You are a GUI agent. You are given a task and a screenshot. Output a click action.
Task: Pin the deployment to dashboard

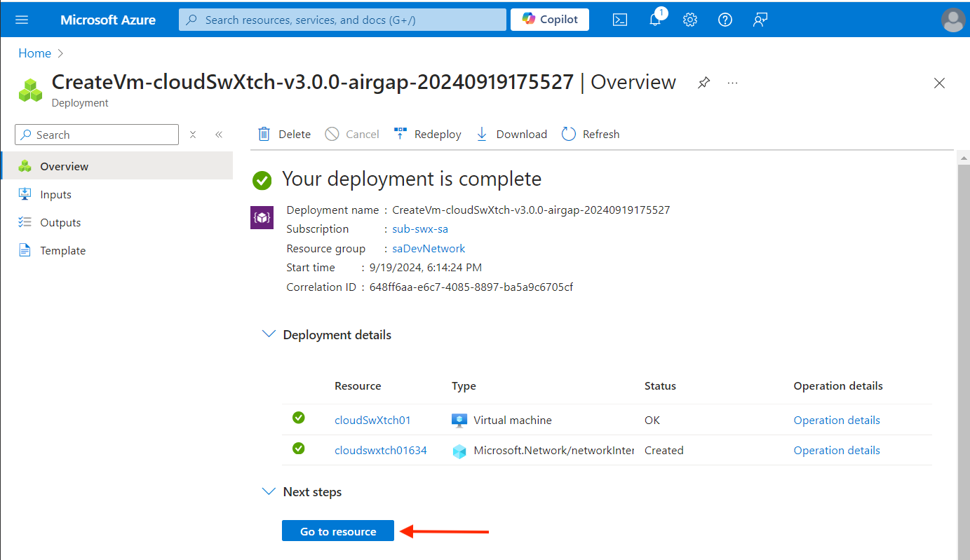tap(703, 82)
